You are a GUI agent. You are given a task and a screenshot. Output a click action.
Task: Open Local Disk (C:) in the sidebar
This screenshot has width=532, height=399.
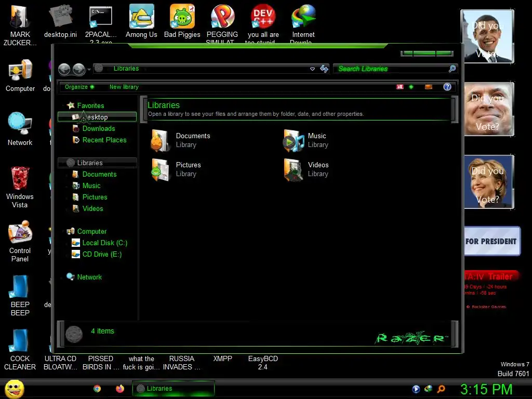(104, 243)
